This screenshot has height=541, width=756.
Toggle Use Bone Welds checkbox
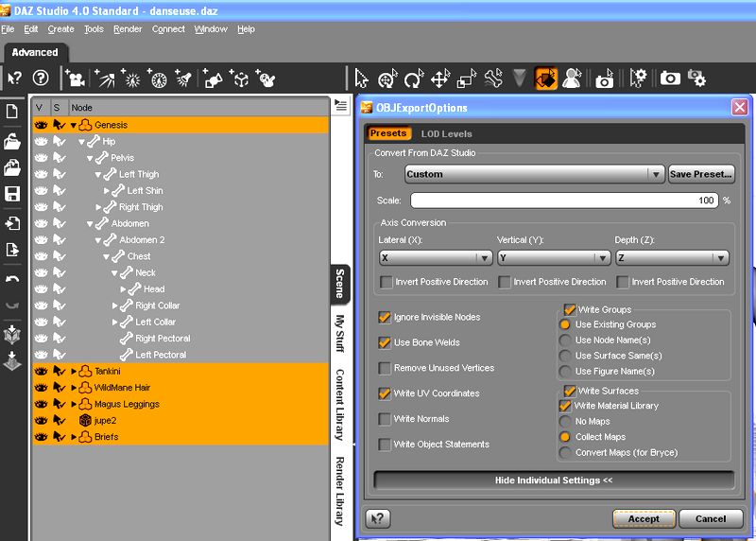click(x=385, y=342)
